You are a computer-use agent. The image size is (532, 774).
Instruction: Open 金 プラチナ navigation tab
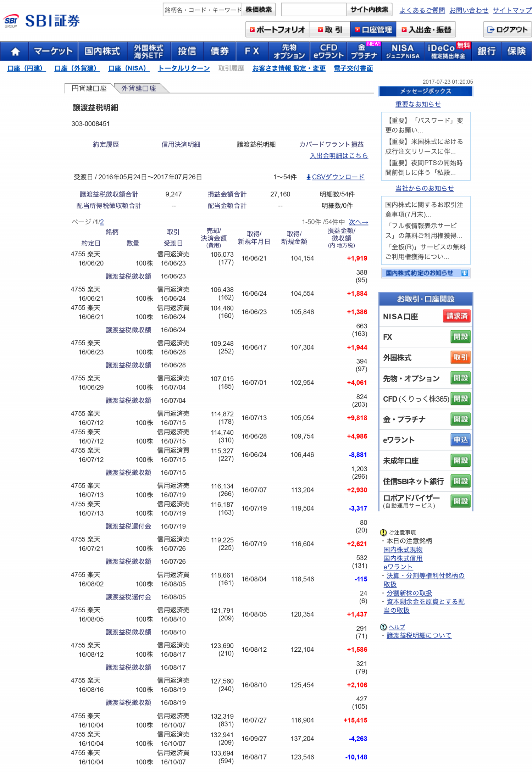364,51
